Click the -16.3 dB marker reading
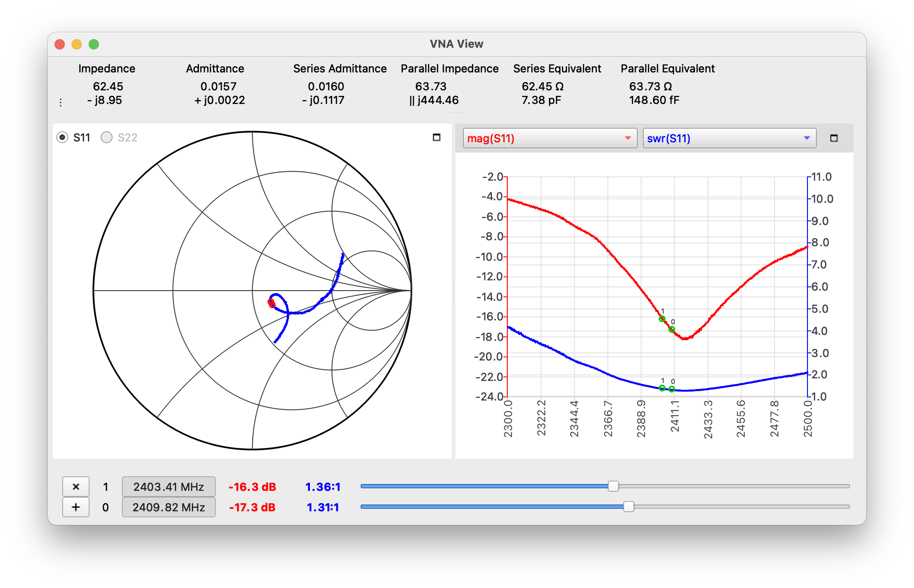 tap(252, 487)
